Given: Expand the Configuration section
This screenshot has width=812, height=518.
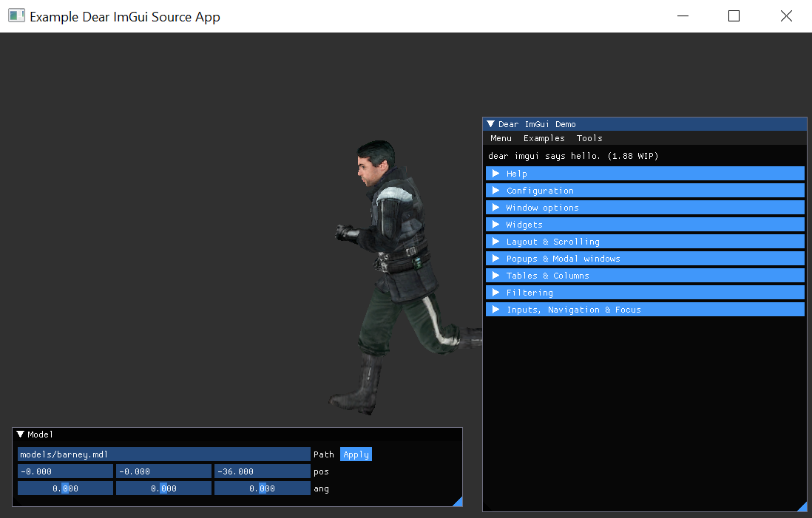Looking at the screenshot, I should click(645, 191).
